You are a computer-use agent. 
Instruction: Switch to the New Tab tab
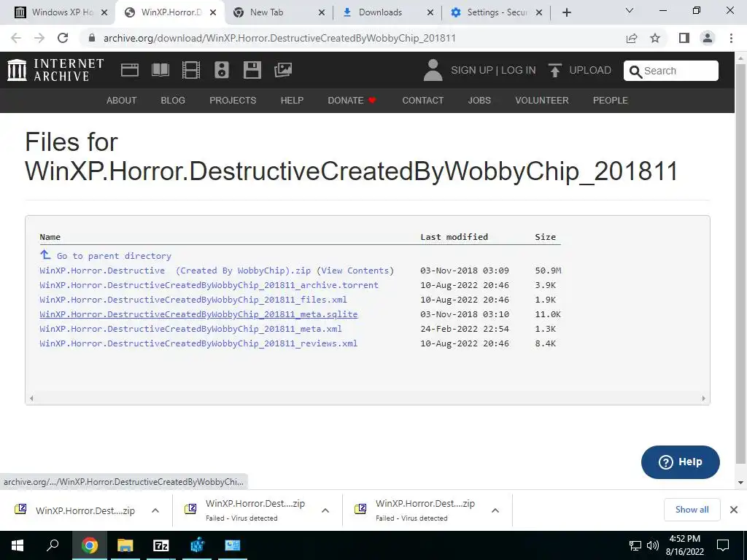[279, 12]
